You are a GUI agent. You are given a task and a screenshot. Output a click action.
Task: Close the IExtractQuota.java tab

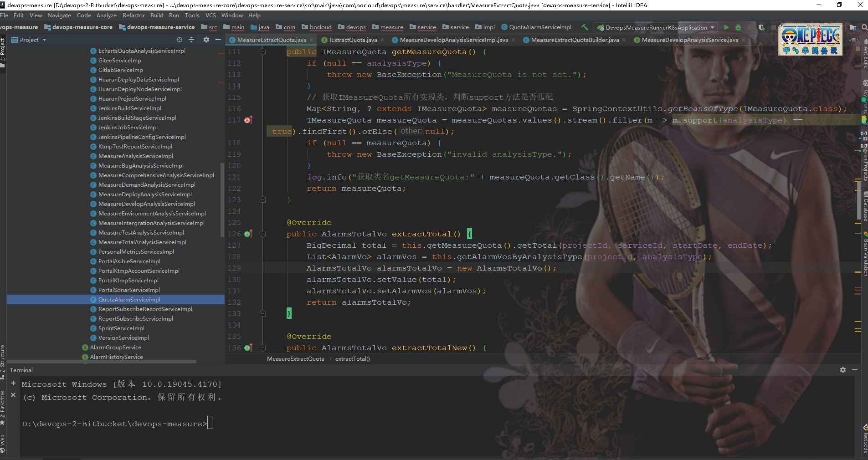382,40
